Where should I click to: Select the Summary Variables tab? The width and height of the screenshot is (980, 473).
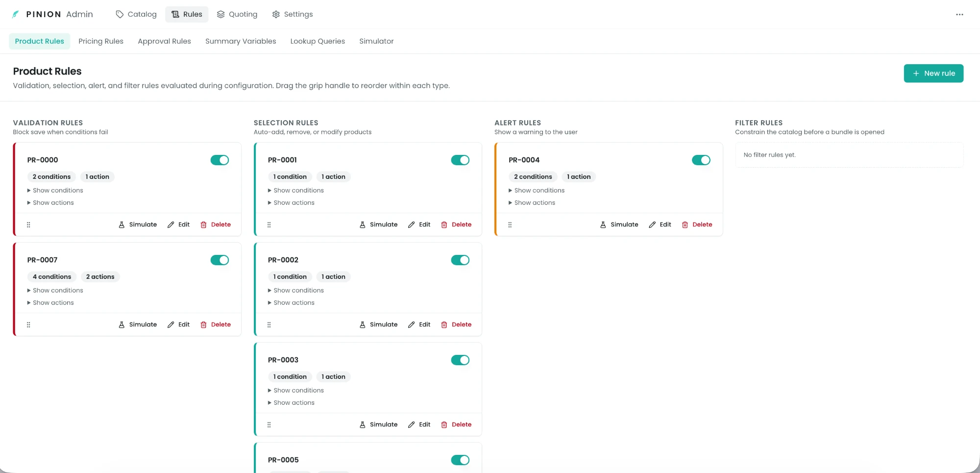tap(241, 41)
